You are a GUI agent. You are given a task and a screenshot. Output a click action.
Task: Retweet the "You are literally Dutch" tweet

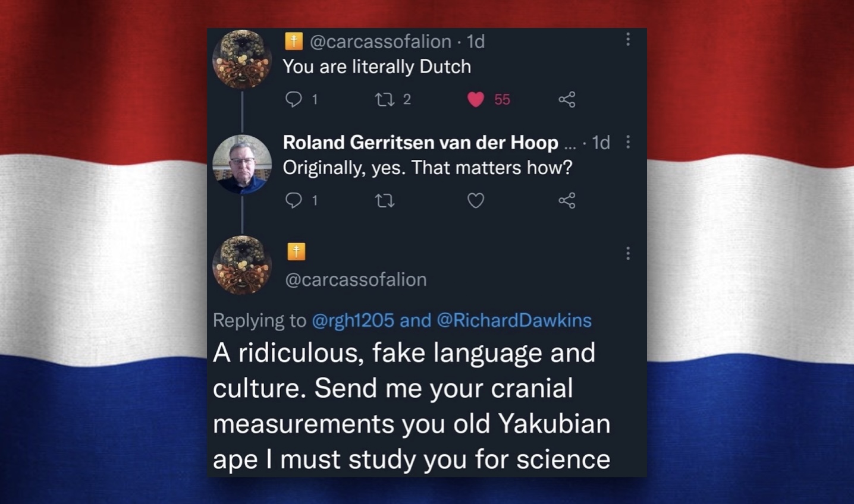click(x=385, y=99)
